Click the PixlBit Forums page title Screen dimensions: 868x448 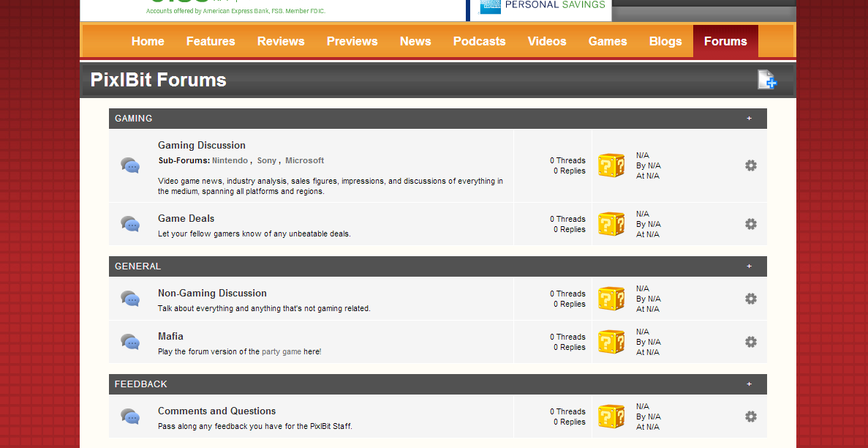pos(159,80)
